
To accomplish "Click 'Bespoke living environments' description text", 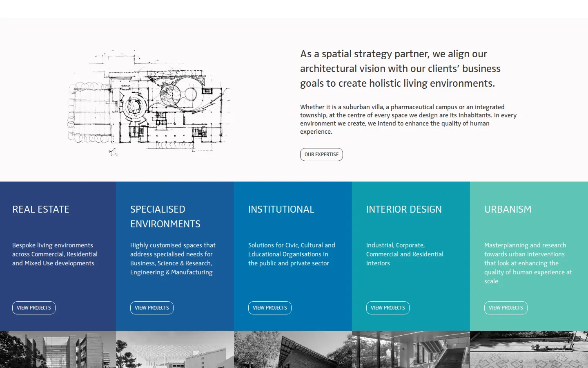I will point(55,254).
